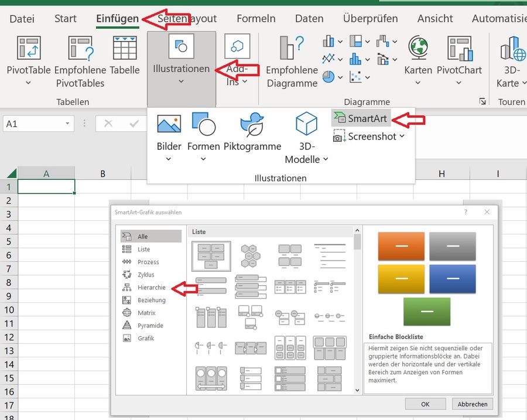Viewport: 527px width, 420px height.
Task: Click the Piktogramme duck icon
Action: click(x=252, y=124)
